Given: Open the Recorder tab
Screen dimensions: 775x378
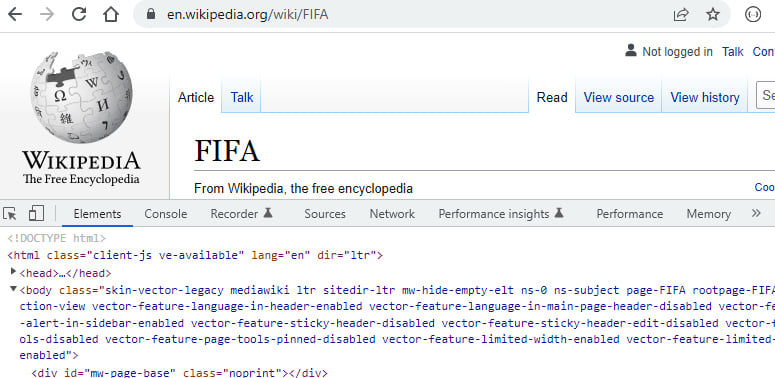Looking at the screenshot, I should pos(242,214).
